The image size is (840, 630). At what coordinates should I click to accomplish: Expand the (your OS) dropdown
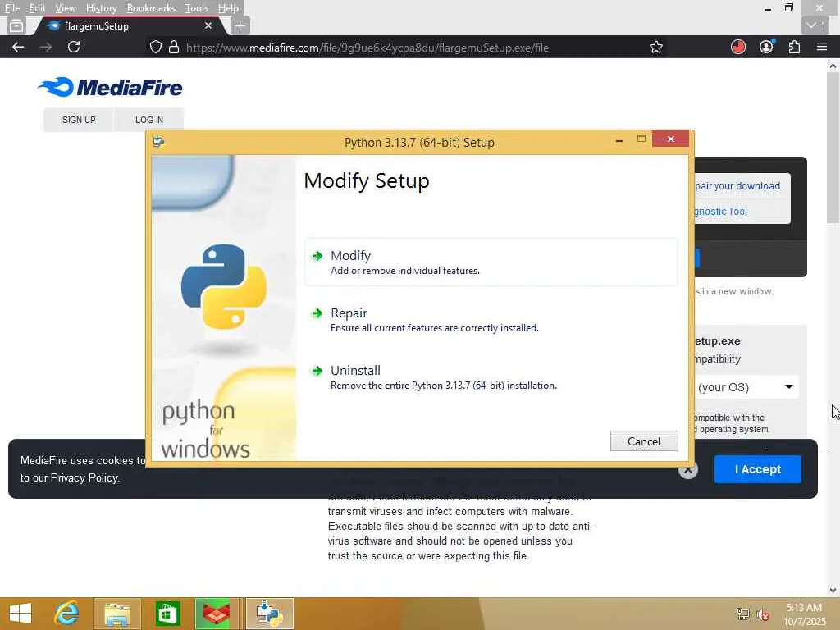click(746, 387)
